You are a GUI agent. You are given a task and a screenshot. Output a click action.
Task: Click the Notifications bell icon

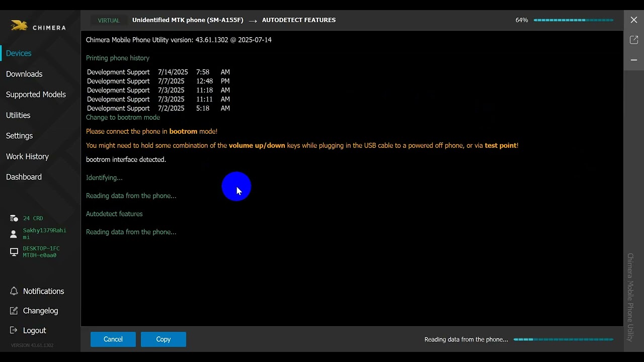coord(14,291)
